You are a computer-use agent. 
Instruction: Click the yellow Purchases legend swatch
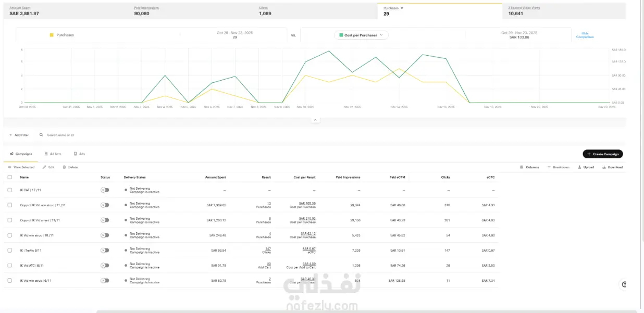click(52, 35)
